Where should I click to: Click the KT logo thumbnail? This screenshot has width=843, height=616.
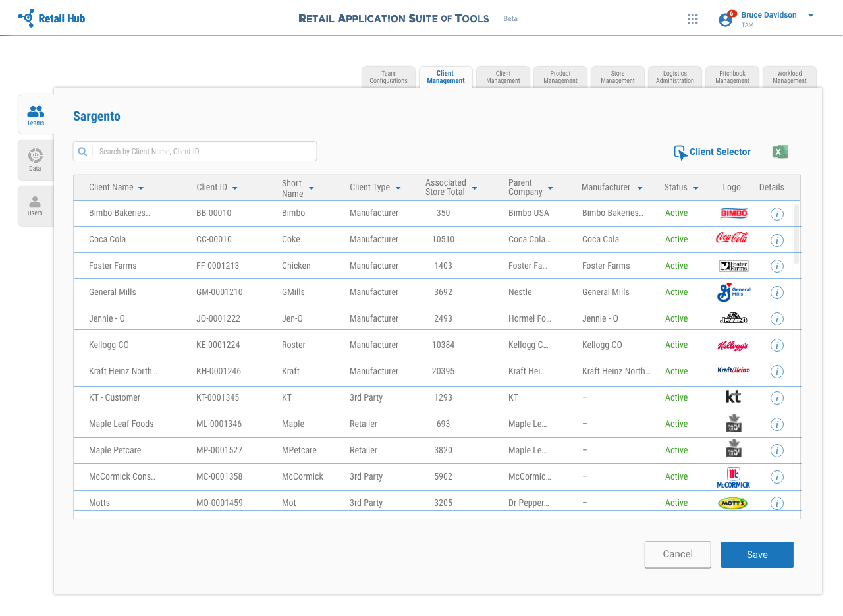733,397
